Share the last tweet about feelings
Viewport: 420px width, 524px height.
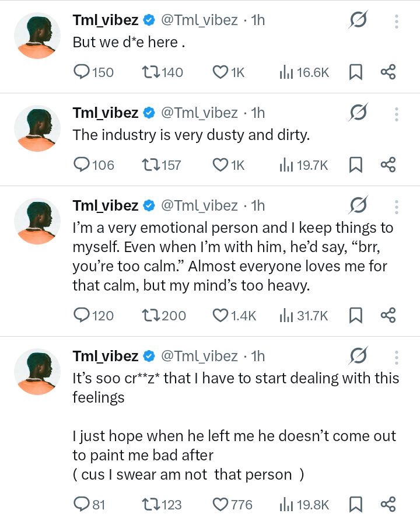tap(388, 504)
